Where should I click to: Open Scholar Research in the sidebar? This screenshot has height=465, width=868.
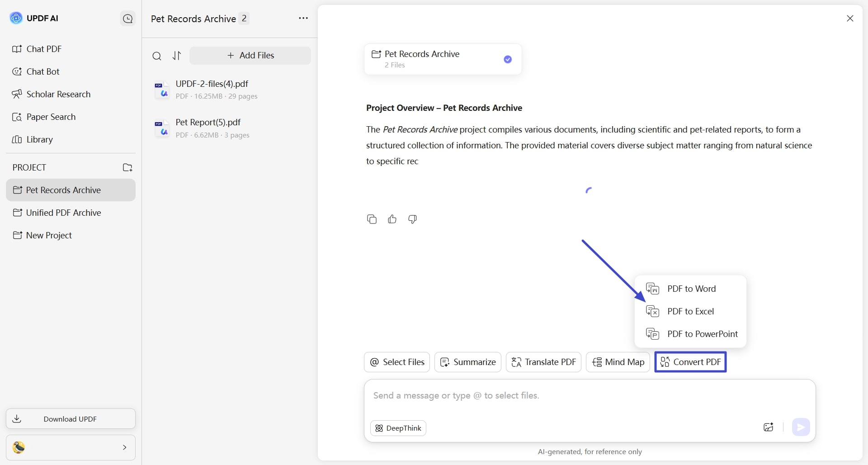pos(58,94)
